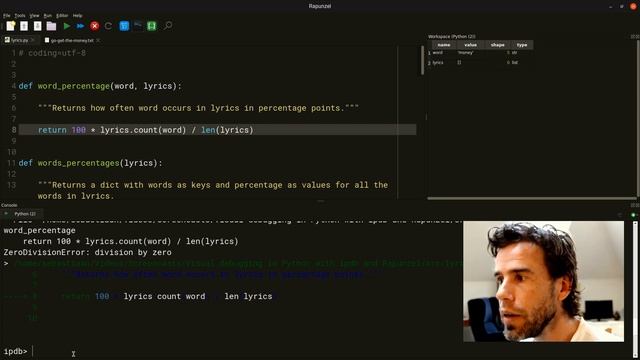Restart the kernel with the circular arrow icon

(108, 26)
